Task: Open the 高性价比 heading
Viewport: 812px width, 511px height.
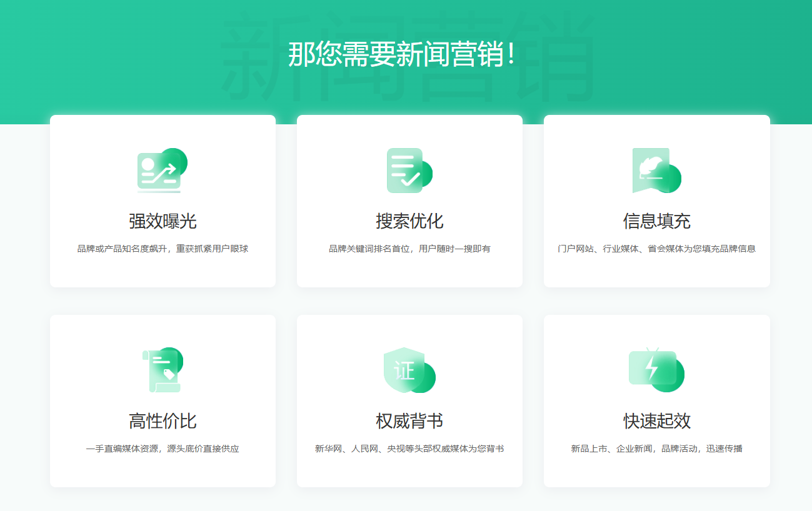Action: point(163,421)
